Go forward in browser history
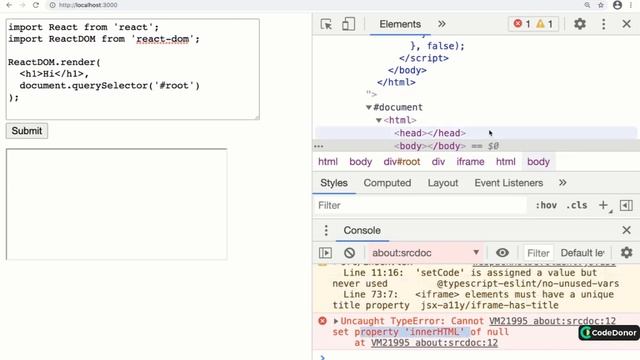 22,5
